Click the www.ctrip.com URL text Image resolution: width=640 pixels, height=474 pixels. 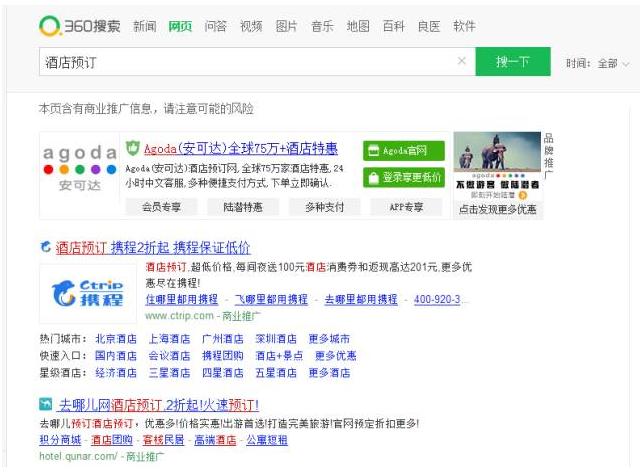click(x=179, y=316)
